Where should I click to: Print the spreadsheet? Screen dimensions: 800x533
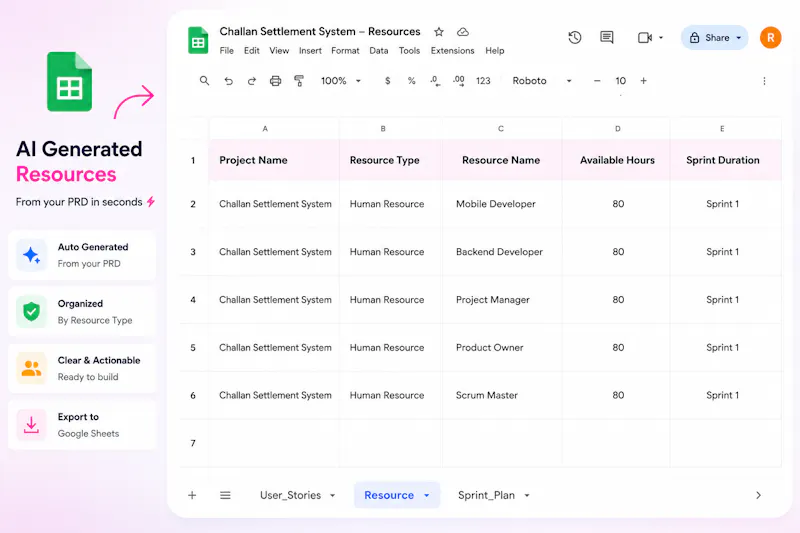coord(276,81)
